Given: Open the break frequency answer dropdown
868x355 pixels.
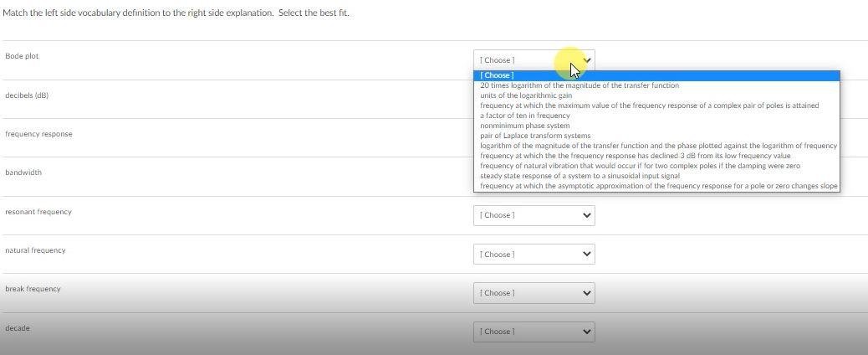Looking at the screenshot, I should click(x=534, y=293).
